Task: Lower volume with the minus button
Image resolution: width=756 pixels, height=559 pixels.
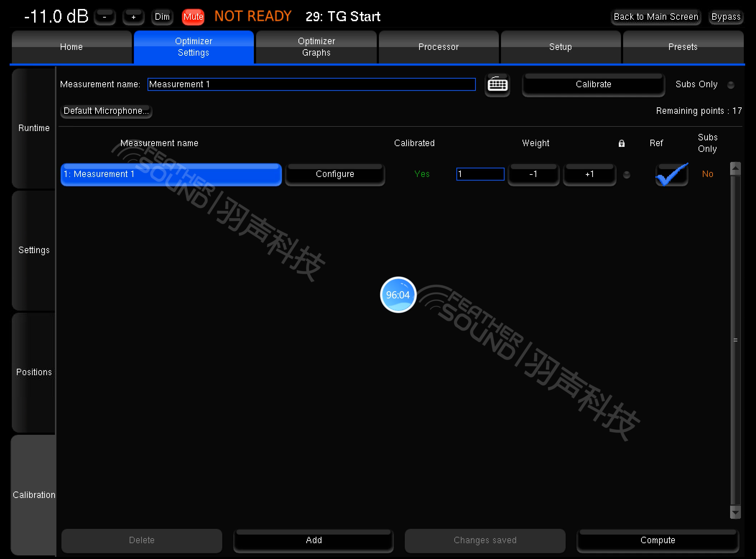Action: 105,17
